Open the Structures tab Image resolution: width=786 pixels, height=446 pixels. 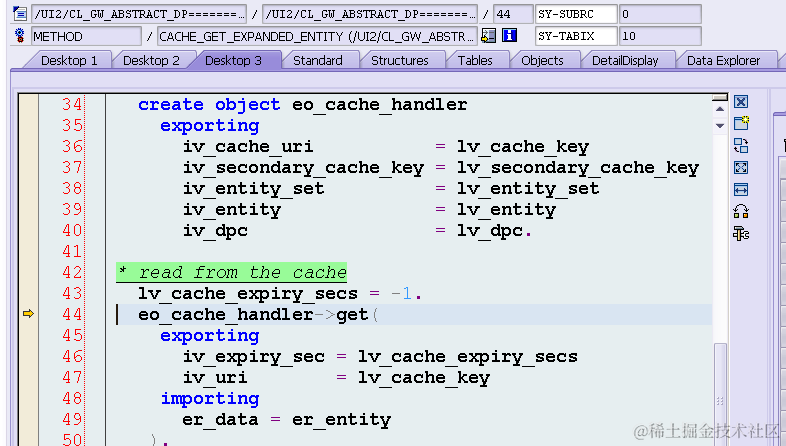click(400, 61)
